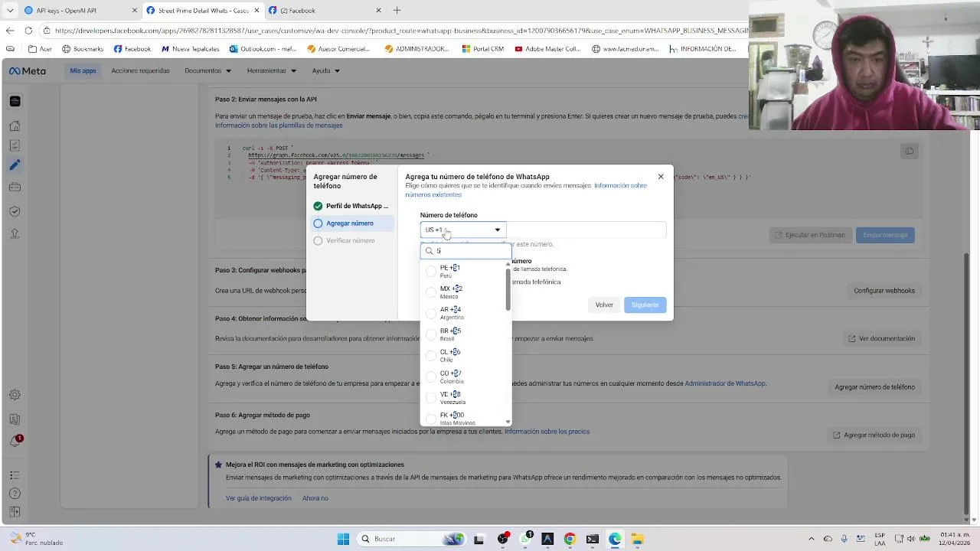Image resolution: width=980 pixels, height=551 pixels.
Task: Click the country list scroll down arrow
Action: [508, 422]
